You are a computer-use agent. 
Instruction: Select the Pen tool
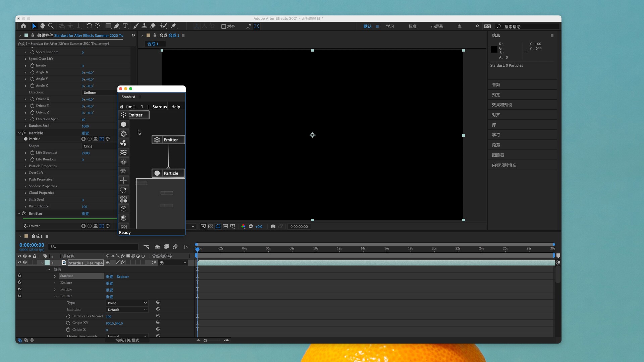tap(117, 26)
